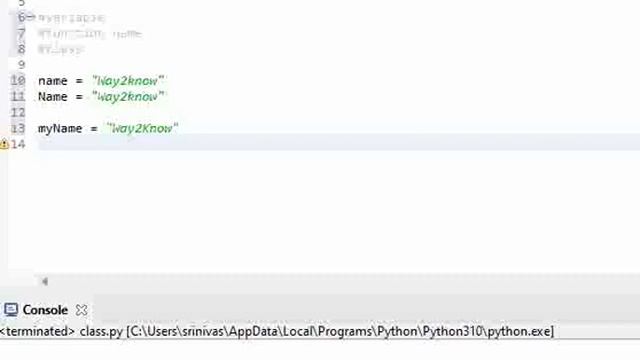Image resolution: width=640 pixels, height=360 pixels.
Task: Click the horizontal scrollbar left arrow
Action: [x=44, y=281]
